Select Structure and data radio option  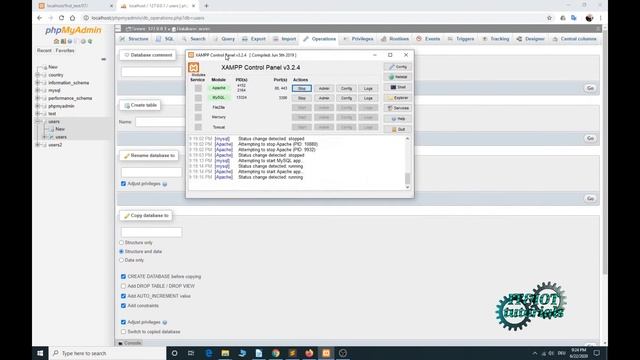click(121, 251)
